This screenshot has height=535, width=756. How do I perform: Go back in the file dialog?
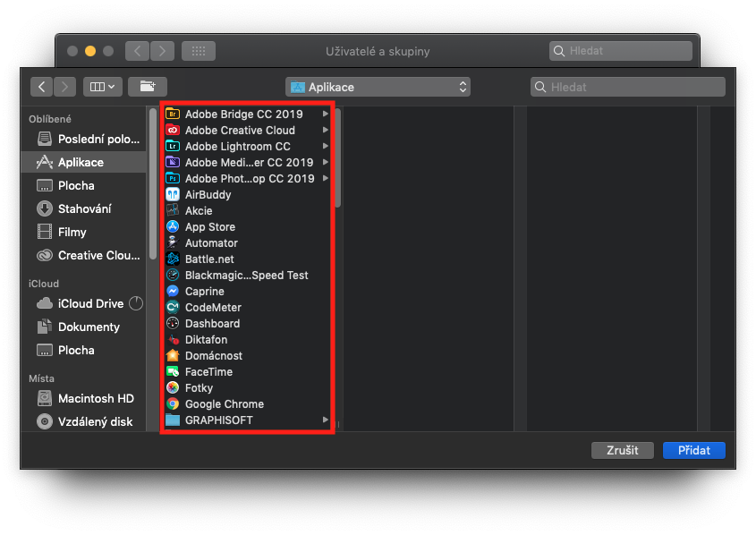[x=42, y=87]
